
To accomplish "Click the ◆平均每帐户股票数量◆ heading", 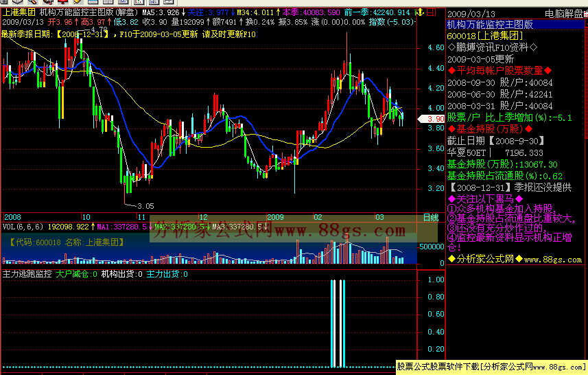I will click(x=499, y=71).
